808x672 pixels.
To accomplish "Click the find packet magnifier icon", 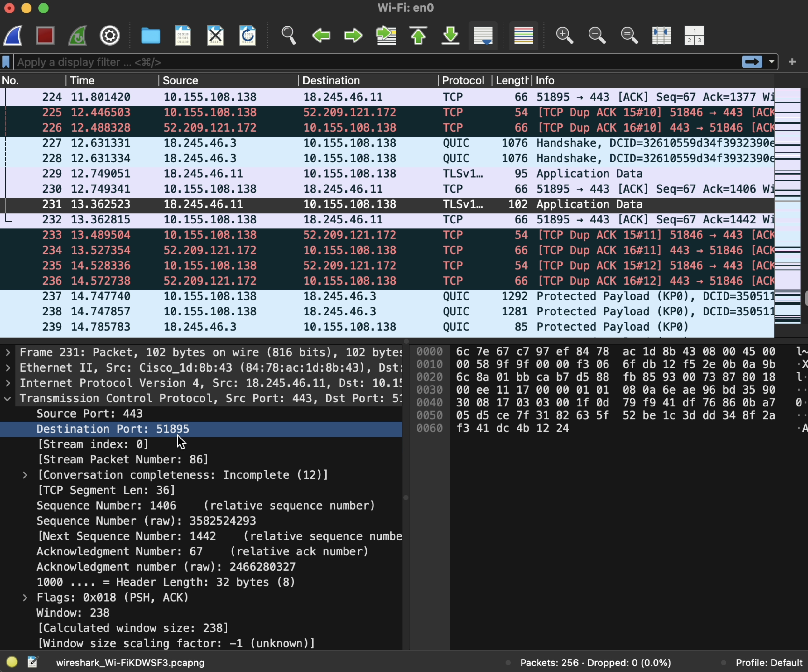I will pyautogui.click(x=289, y=36).
